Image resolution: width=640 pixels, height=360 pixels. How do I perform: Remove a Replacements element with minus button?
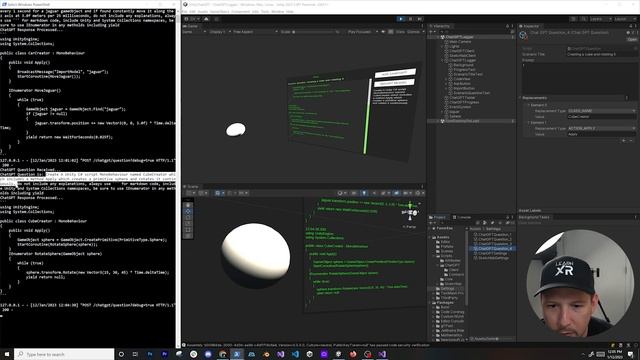(631, 140)
